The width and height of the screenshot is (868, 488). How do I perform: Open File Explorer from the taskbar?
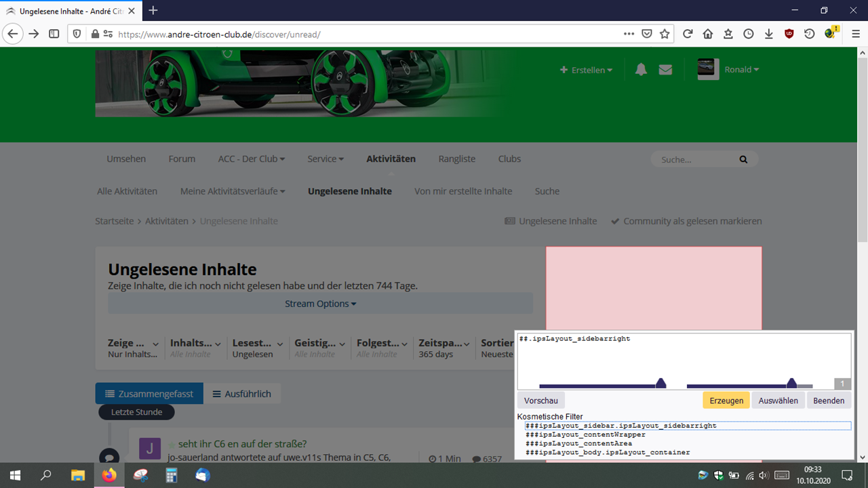[77, 475]
